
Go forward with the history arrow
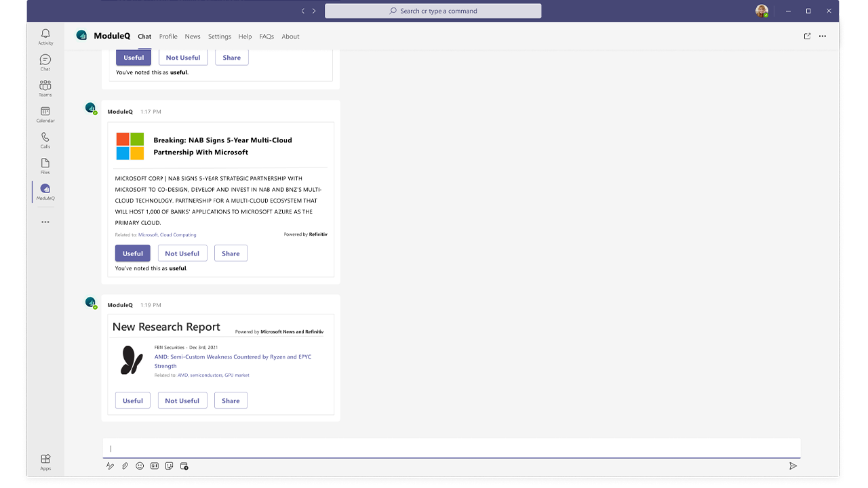point(314,11)
